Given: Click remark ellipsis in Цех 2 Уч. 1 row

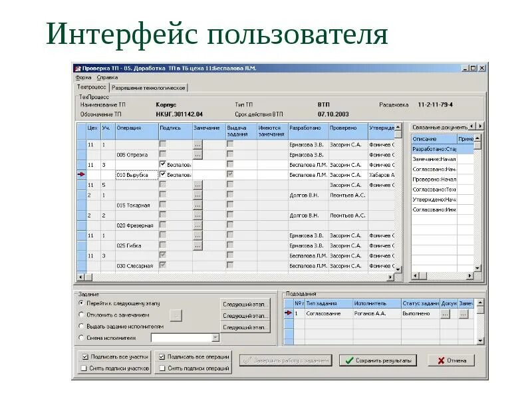Looking at the screenshot, I should pos(198,196).
